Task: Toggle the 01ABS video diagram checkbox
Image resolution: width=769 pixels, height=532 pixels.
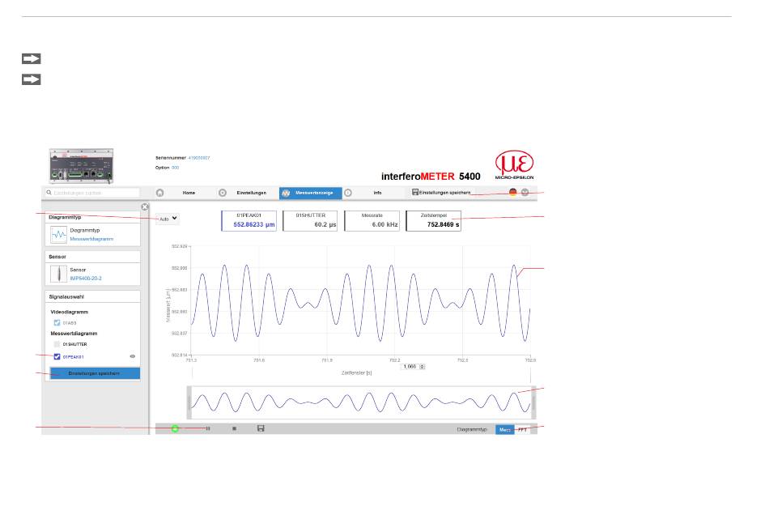Action: pos(57,323)
